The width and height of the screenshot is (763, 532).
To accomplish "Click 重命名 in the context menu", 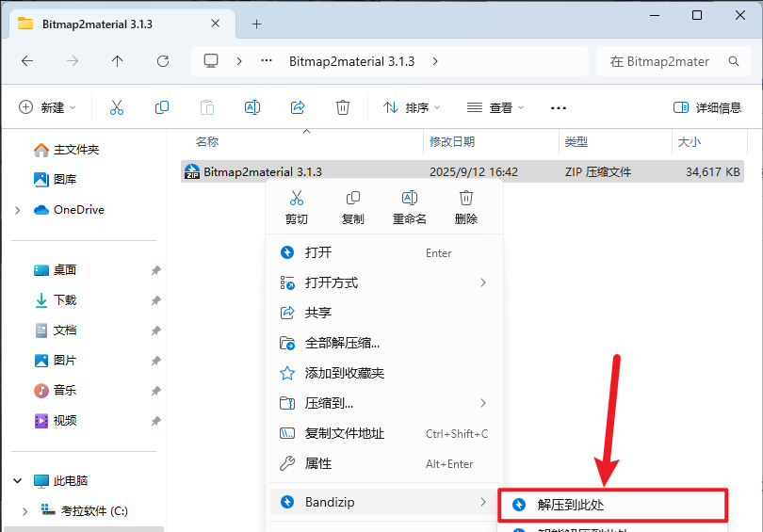I will coord(409,208).
